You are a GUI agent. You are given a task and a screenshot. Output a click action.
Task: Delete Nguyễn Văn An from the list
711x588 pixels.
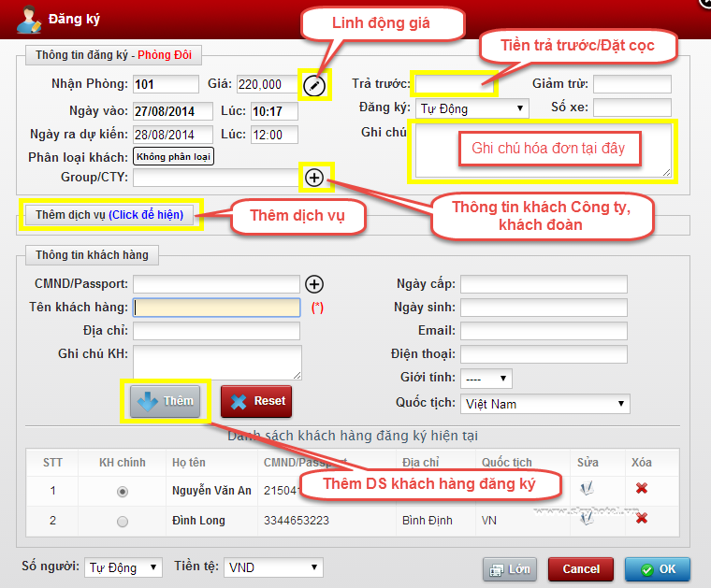(642, 488)
